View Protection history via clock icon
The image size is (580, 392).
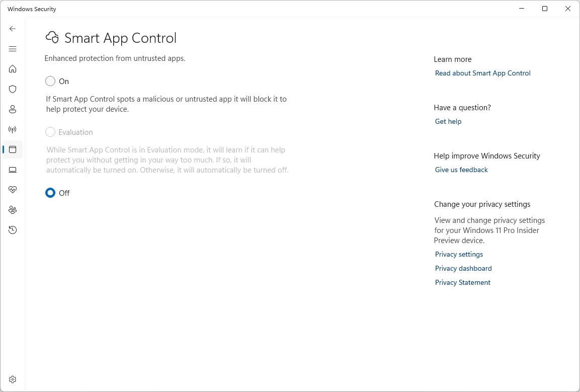click(x=13, y=230)
